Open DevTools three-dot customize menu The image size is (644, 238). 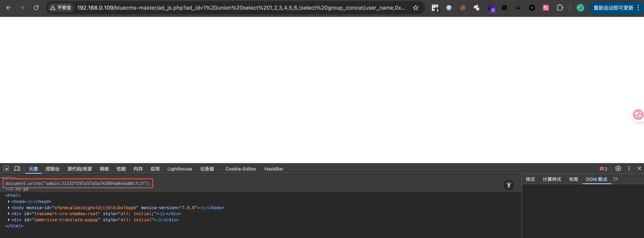tap(629, 169)
